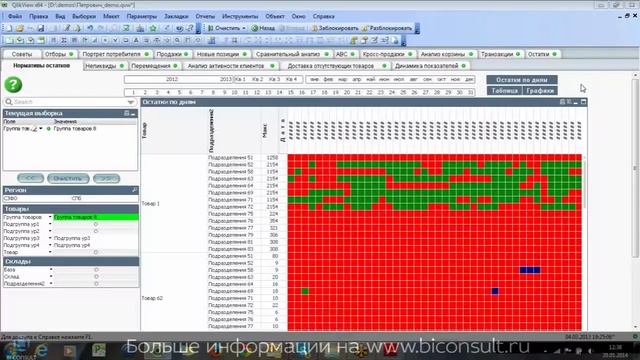Expand the Подгруппа ур3 field dropdown
This screenshot has width=640, height=360.
coord(50,238)
